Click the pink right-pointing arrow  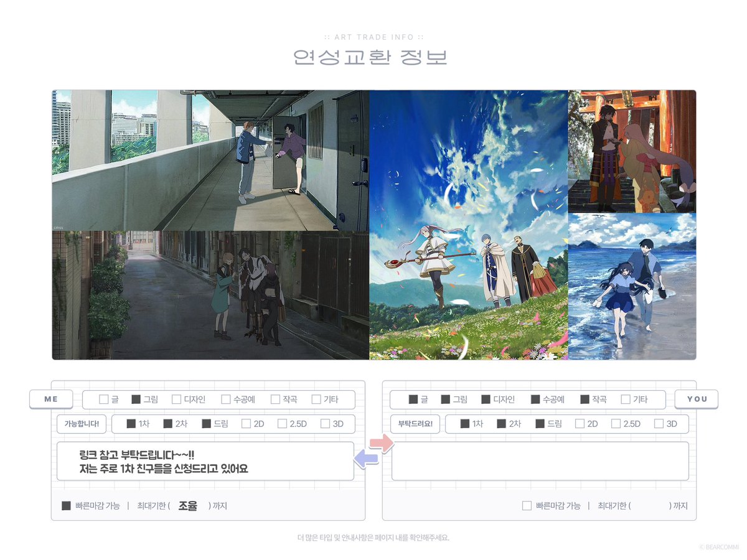coord(382,444)
